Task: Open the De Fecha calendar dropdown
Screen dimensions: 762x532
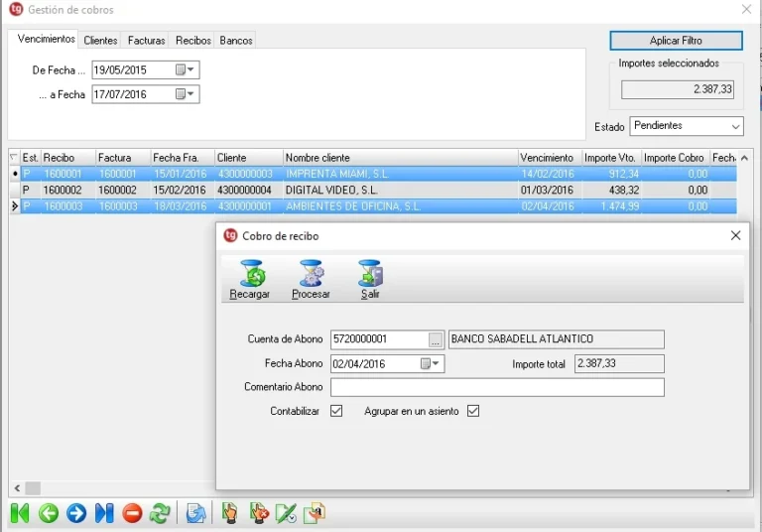Action: click(186, 70)
